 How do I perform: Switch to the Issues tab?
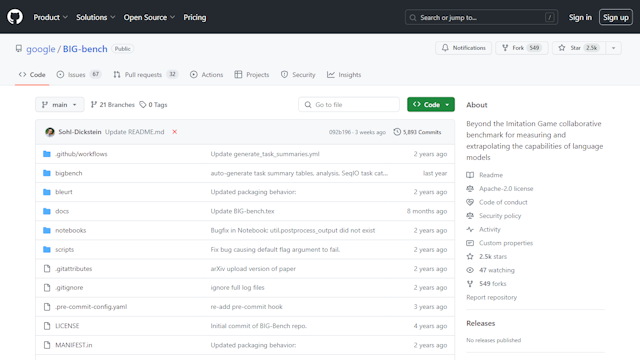78,75
